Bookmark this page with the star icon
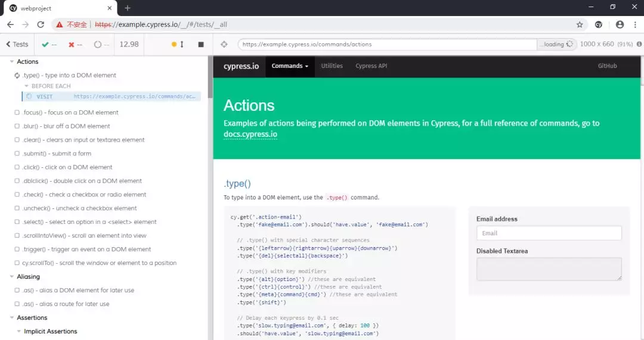The width and height of the screenshot is (644, 340). coord(580,24)
